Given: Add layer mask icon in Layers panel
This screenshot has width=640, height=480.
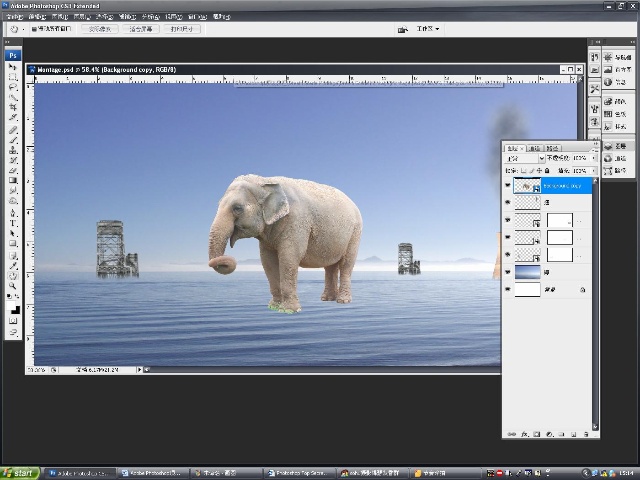Looking at the screenshot, I should click(537, 434).
